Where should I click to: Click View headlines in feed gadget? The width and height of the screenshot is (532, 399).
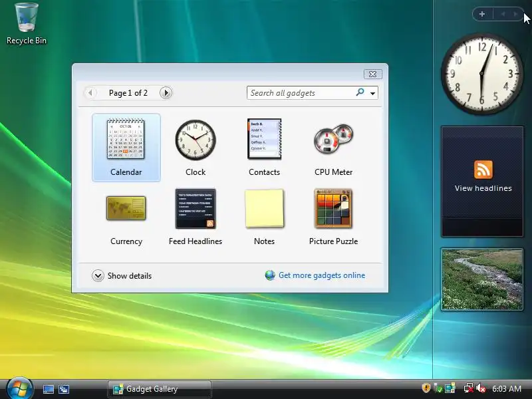483,188
